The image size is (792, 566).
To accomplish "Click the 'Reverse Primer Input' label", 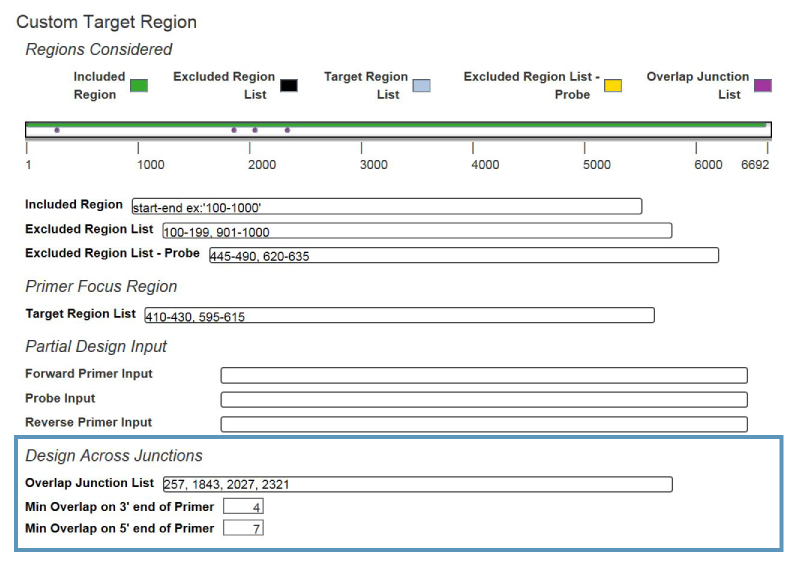I will pyautogui.click(x=88, y=423).
